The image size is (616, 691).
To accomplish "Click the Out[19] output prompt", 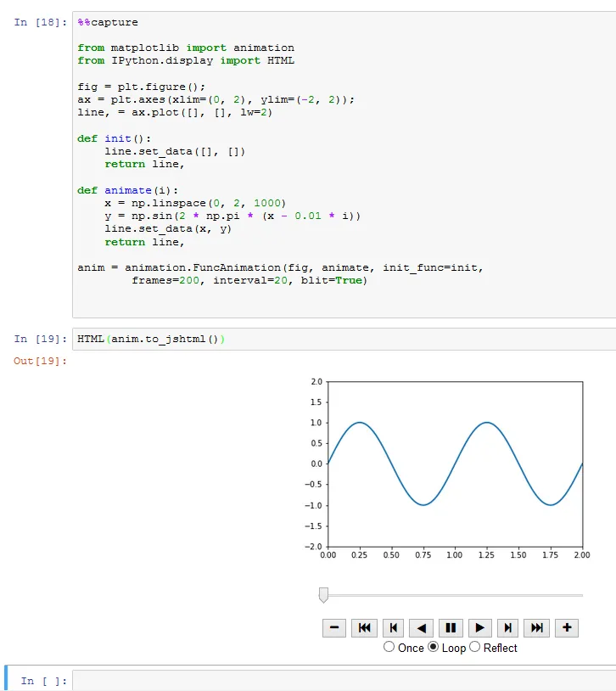I will (40, 361).
